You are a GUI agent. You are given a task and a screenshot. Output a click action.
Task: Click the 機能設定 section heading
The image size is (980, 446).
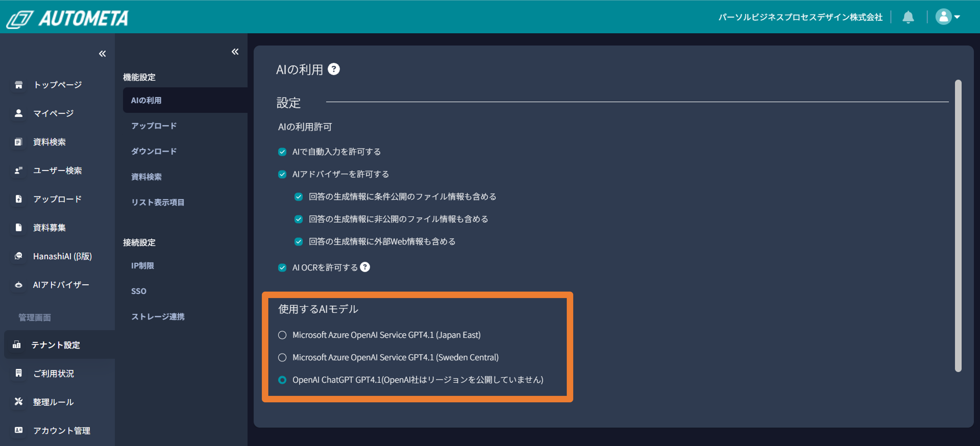tap(139, 77)
